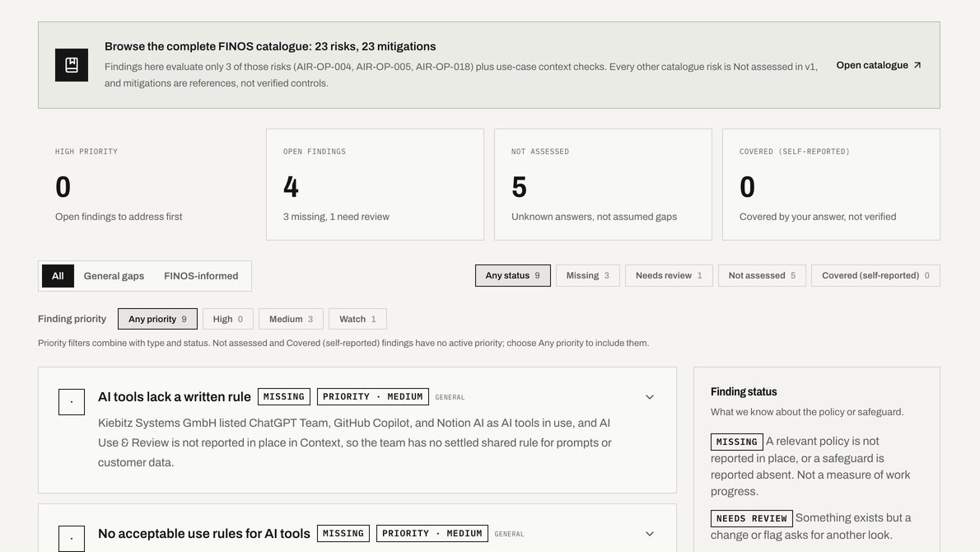The image size is (980, 552).
Task: Filter status to Covered (self-reported)
Action: click(x=875, y=276)
